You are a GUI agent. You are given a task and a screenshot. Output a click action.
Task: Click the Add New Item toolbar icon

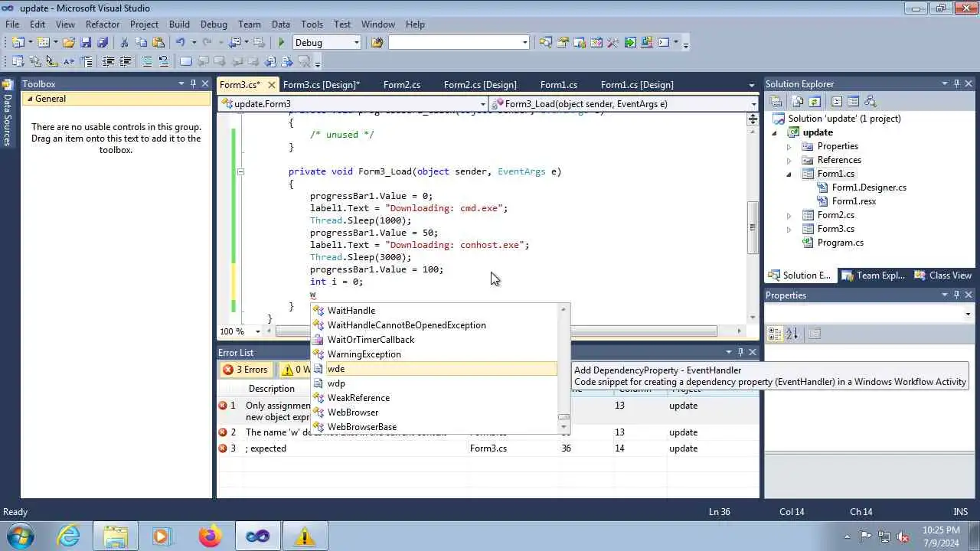point(44,43)
